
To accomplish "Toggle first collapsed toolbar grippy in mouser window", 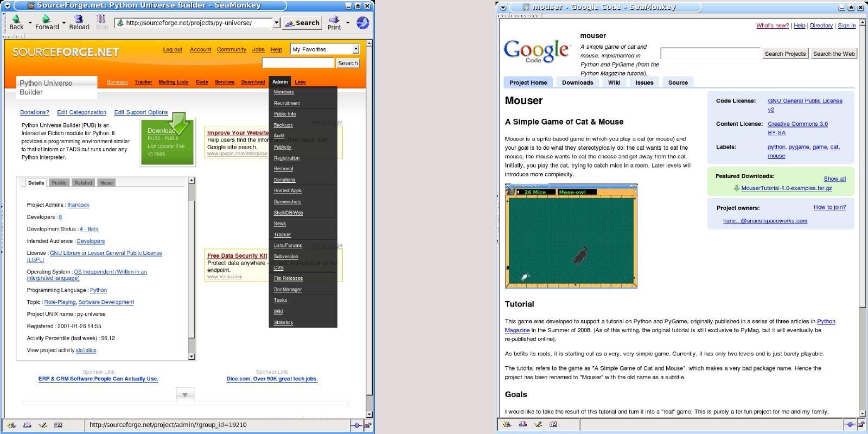I will click(503, 16).
